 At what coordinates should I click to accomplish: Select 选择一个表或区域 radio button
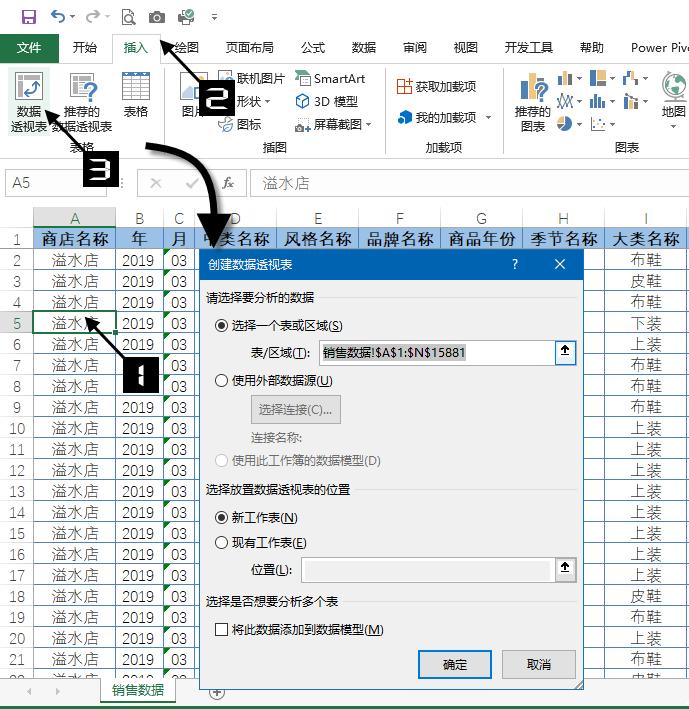tap(221, 325)
